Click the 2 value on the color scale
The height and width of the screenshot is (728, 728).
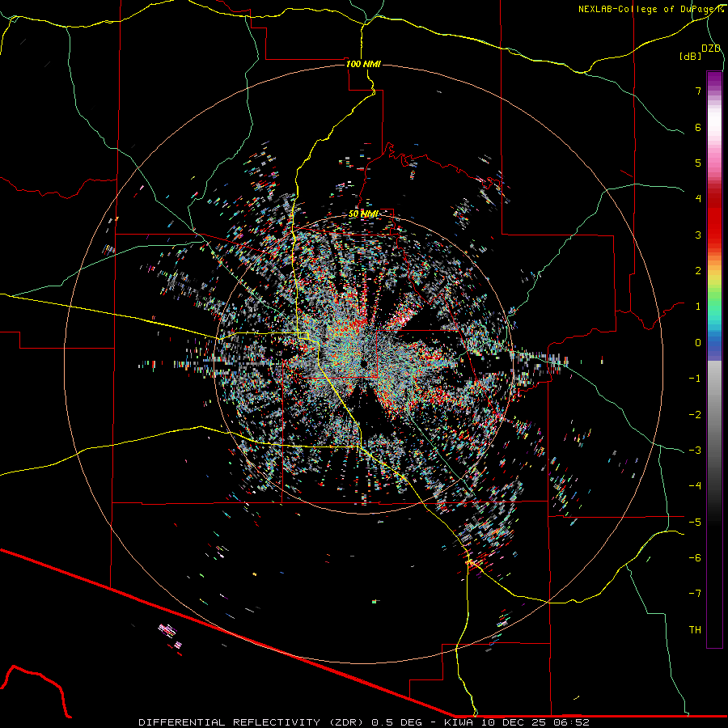[698, 271]
